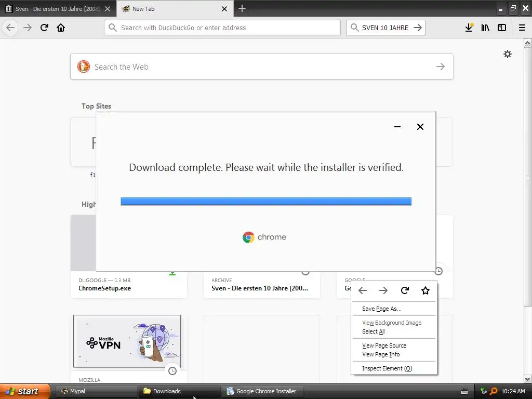Click the DuckDuckGo logo in search box
The image size is (532, 399).
tap(84, 66)
